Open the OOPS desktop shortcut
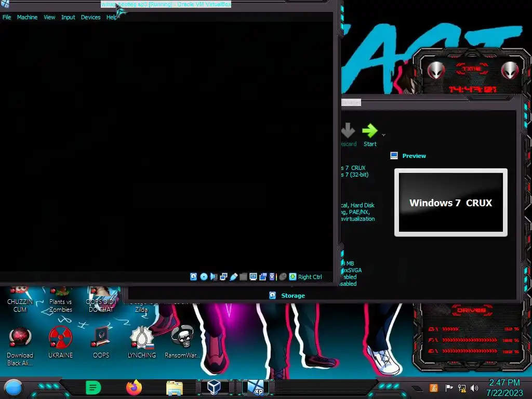The height and width of the screenshot is (399, 532). (x=101, y=343)
